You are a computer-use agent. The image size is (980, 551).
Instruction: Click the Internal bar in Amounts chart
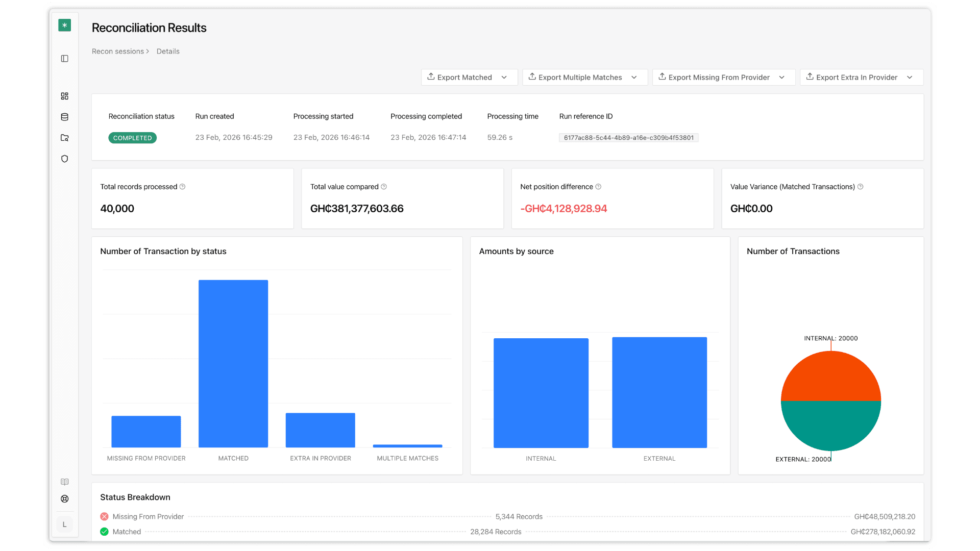point(541,393)
